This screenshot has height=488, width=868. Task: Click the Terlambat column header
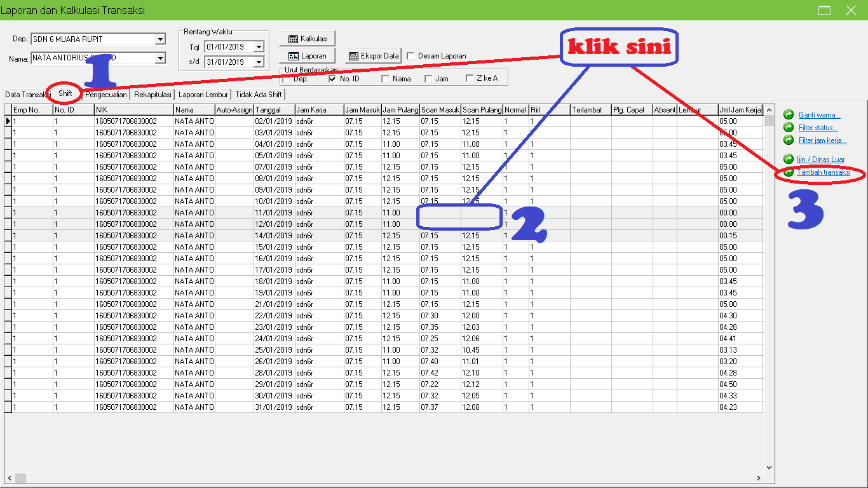point(590,110)
